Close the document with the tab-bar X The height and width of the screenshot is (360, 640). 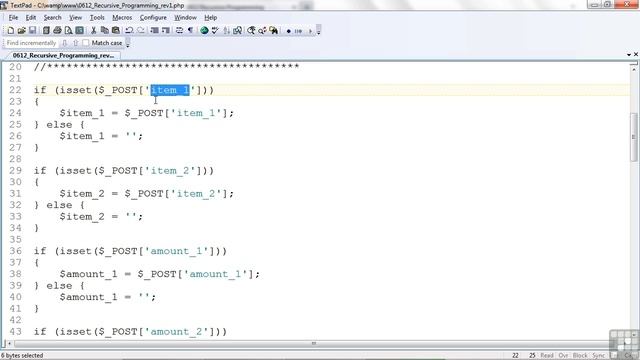tap(636, 54)
